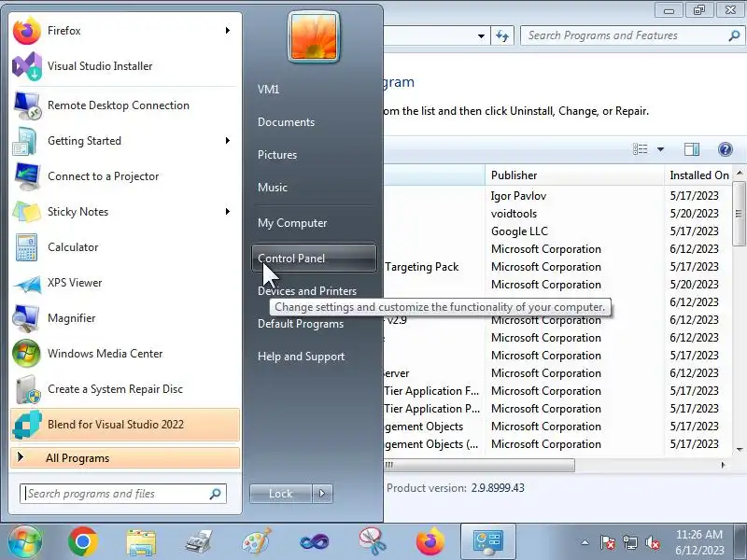Launch Calculator
This screenshot has width=747, height=560.
pos(124,247)
